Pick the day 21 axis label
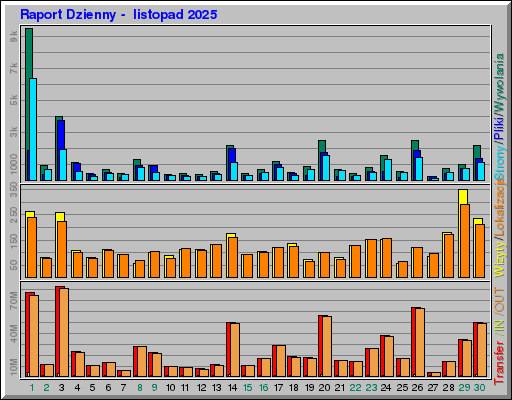This screenshot has height=400, width=512. 340,388
